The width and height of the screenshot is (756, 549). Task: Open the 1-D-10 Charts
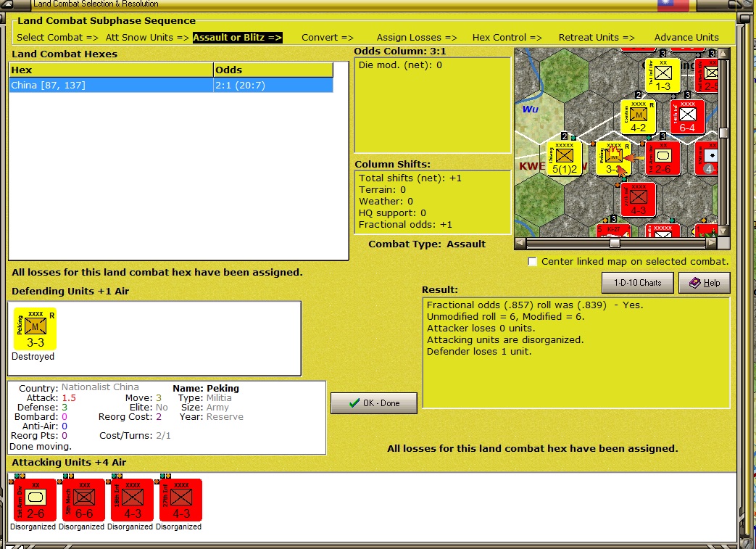[637, 283]
